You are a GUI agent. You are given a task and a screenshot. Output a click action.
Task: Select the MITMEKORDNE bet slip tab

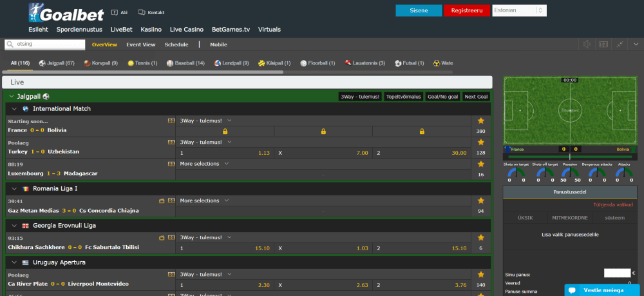coord(570,218)
